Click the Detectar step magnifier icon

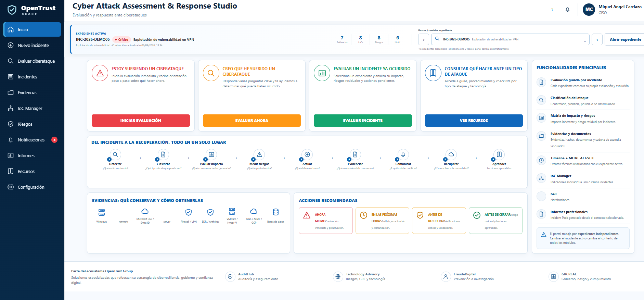[115, 154]
